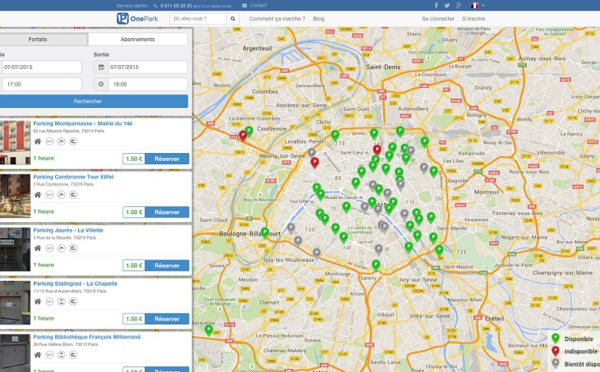Expand the French flag language dropdown
The height and width of the screenshot is (372, 600).
point(478,5)
